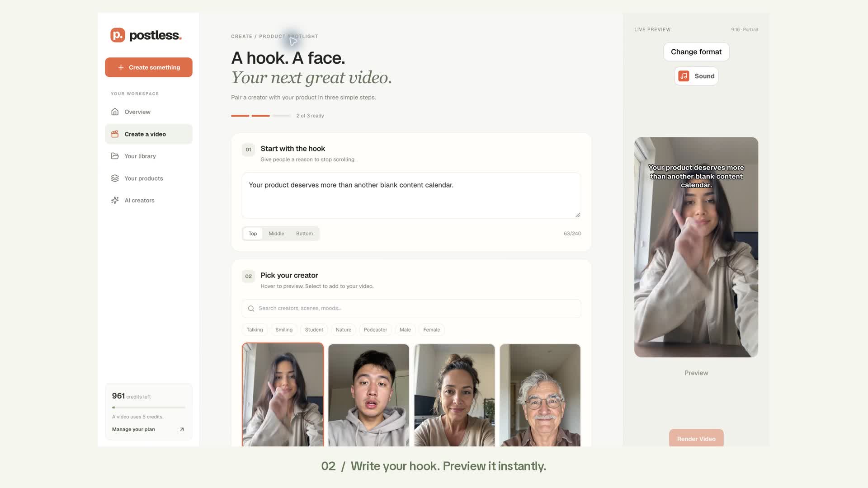Click the Sound music note icon
Screen dimensions: 868x488
point(684,76)
